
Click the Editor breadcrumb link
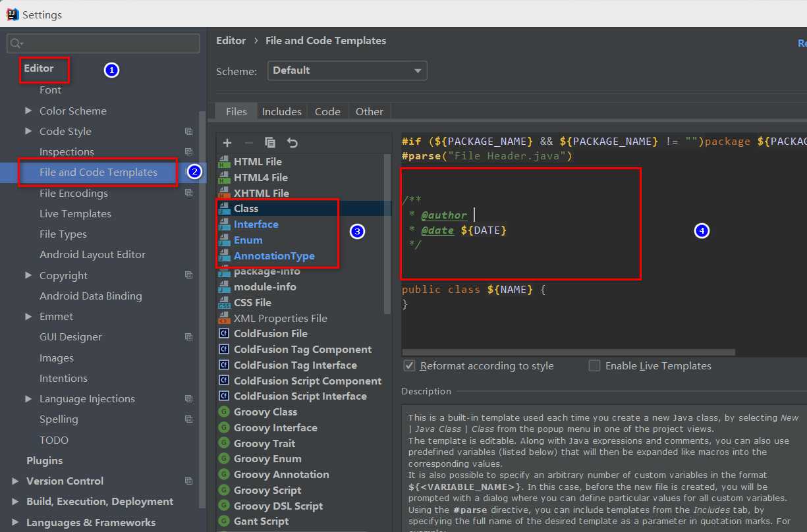pos(231,41)
